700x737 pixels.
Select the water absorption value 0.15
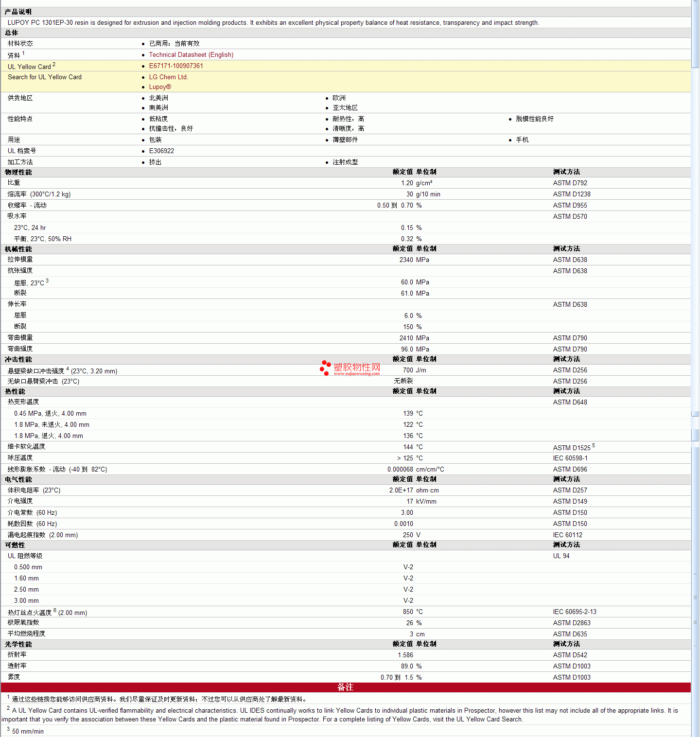[407, 228]
